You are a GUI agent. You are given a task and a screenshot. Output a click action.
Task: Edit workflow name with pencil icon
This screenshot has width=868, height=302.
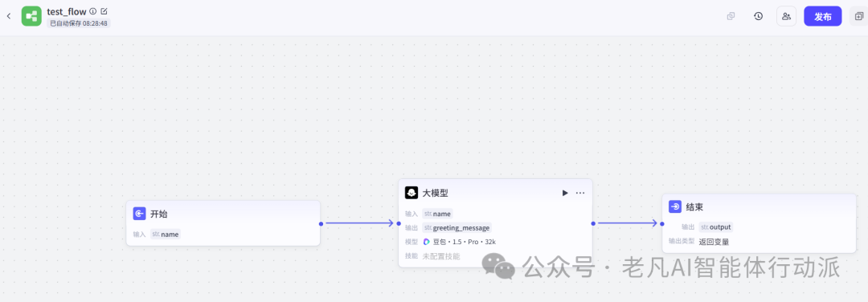104,11
